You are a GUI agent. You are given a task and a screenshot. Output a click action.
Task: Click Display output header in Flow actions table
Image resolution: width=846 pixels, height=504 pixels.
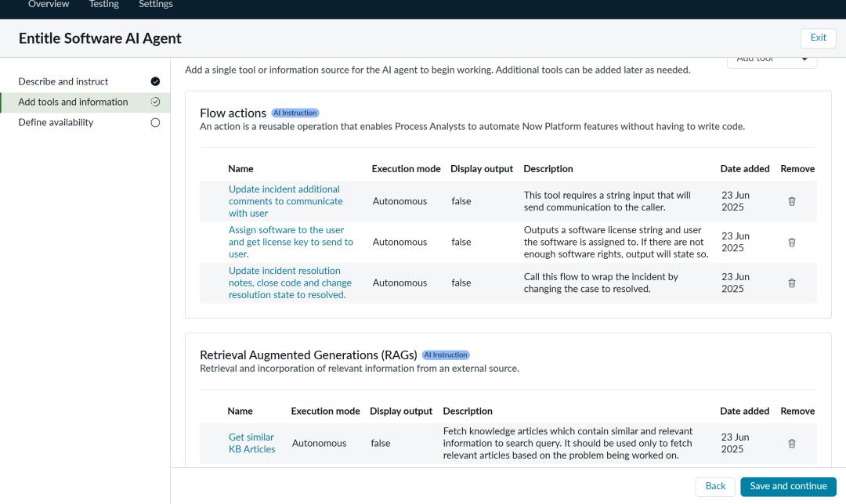tap(481, 169)
